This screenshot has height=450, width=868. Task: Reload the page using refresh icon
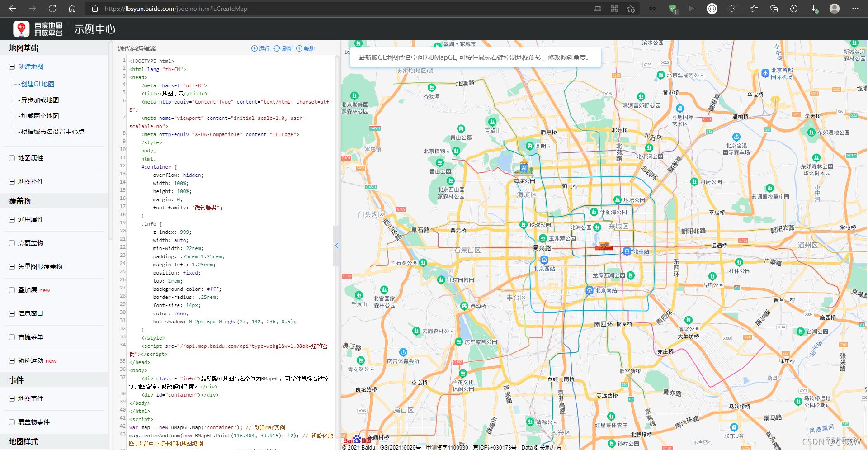click(x=52, y=9)
